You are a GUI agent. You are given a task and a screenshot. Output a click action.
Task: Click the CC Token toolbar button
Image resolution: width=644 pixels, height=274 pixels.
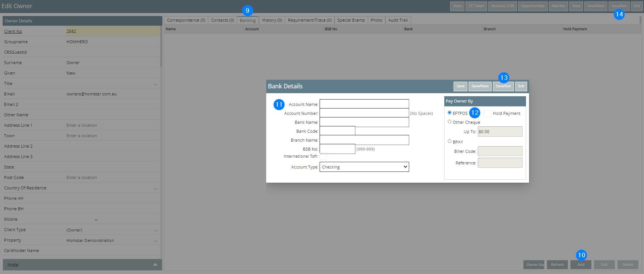(476, 6)
